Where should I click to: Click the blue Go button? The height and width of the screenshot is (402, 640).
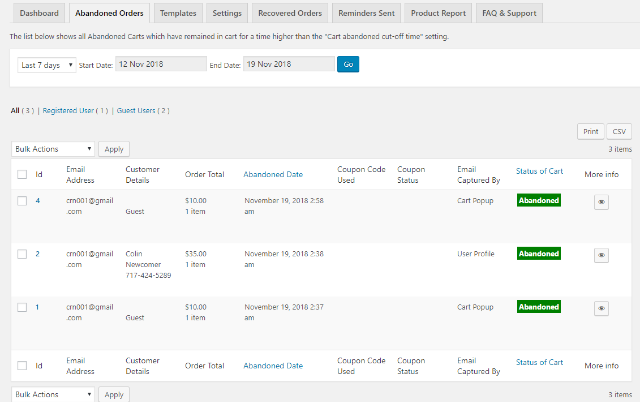[x=348, y=64]
